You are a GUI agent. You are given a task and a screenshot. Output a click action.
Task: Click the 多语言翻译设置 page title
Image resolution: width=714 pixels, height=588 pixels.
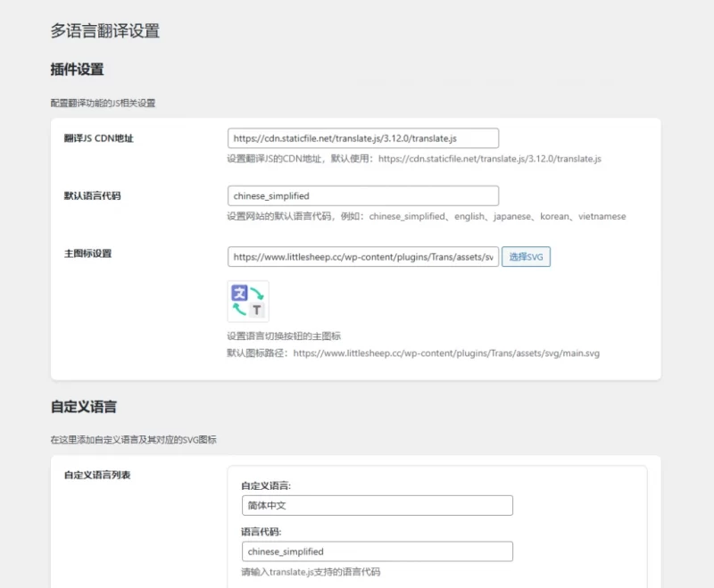coord(105,30)
